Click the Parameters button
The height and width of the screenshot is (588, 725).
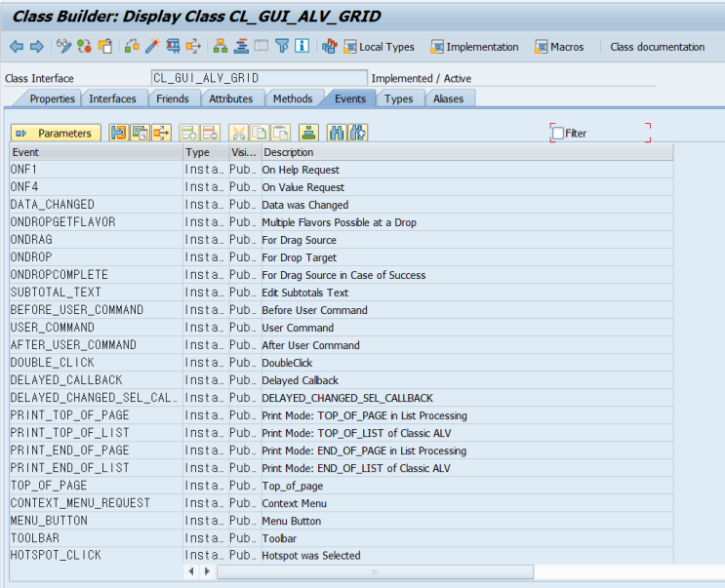(56, 133)
